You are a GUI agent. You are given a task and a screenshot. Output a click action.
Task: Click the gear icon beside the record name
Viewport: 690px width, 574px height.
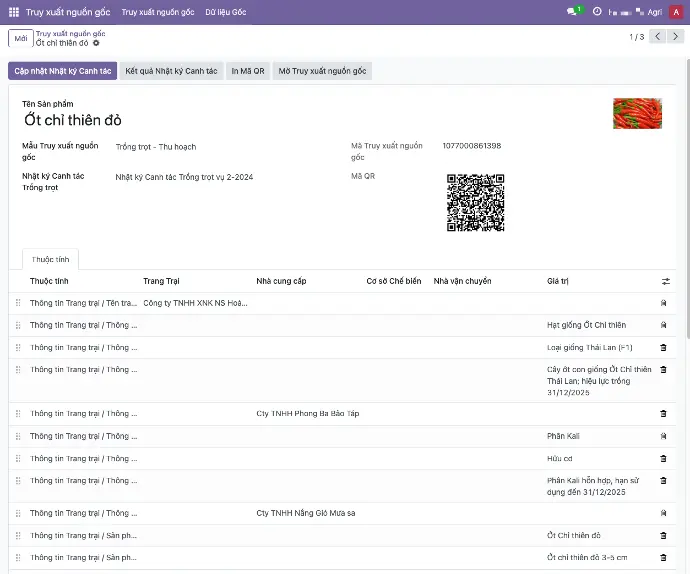coord(96,43)
